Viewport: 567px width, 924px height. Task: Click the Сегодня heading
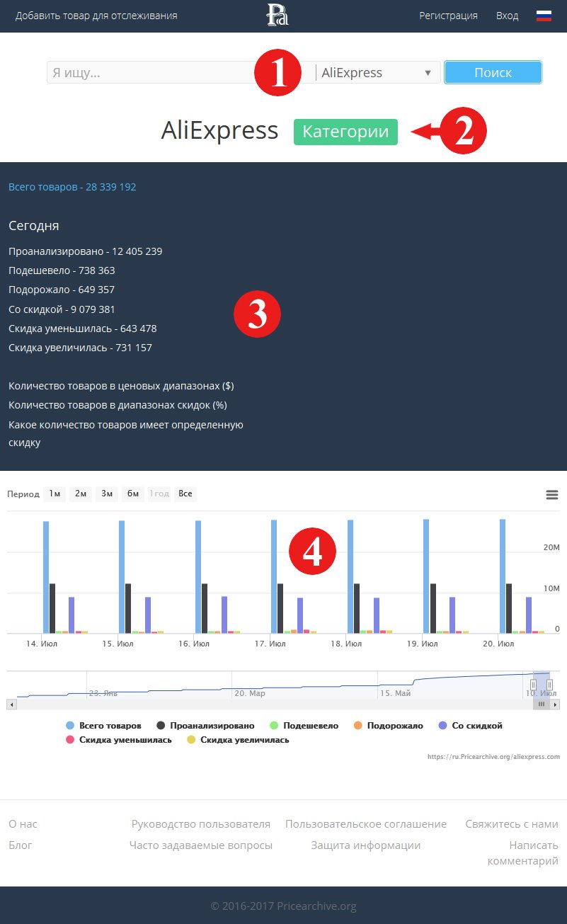(34, 226)
